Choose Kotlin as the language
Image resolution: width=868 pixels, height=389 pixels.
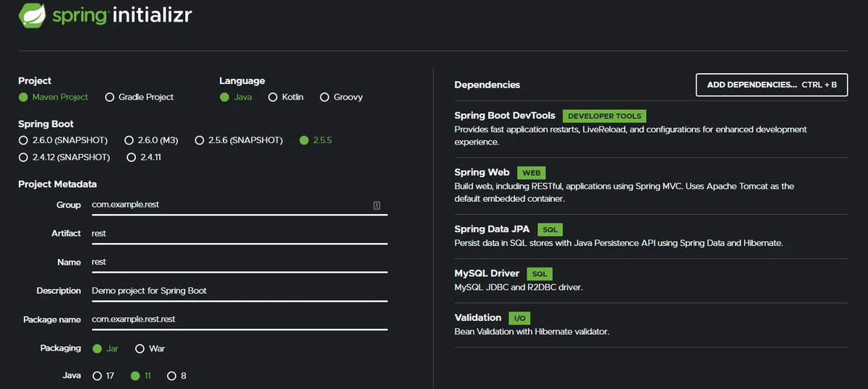273,97
